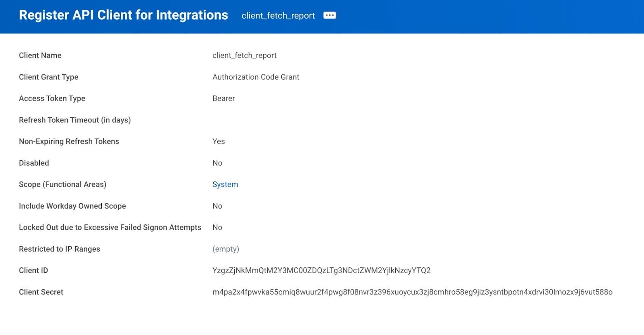Click the Bearer token type value
The image size is (644, 335).
[223, 99]
